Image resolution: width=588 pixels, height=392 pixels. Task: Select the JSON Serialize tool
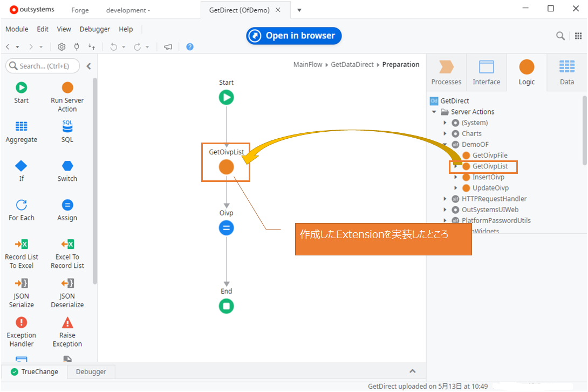pyautogui.click(x=22, y=283)
